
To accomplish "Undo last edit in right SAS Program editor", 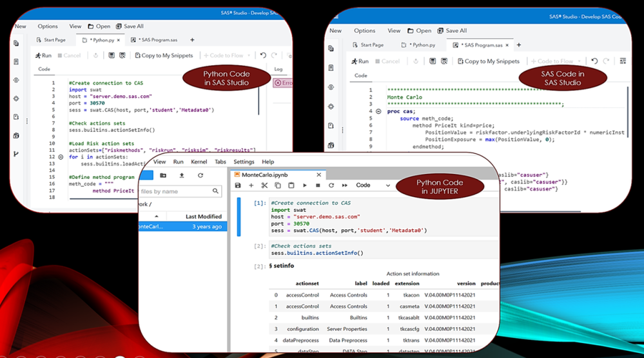I will 594,61.
